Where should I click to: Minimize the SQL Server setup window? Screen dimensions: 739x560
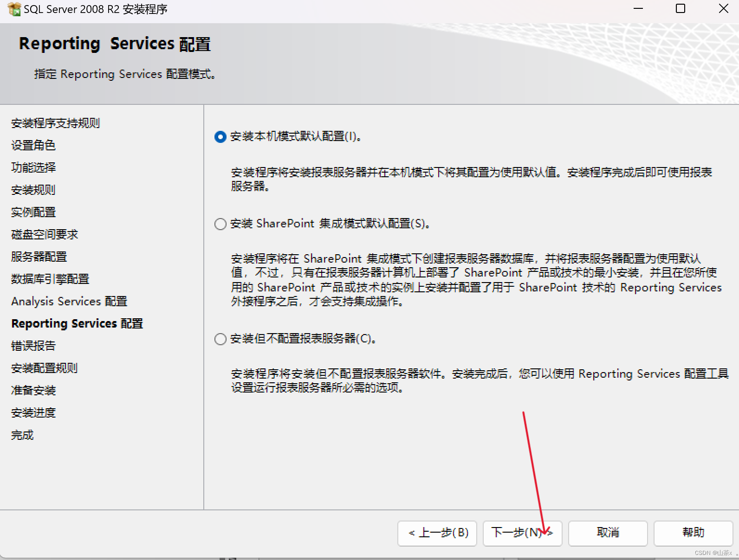[x=638, y=9]
